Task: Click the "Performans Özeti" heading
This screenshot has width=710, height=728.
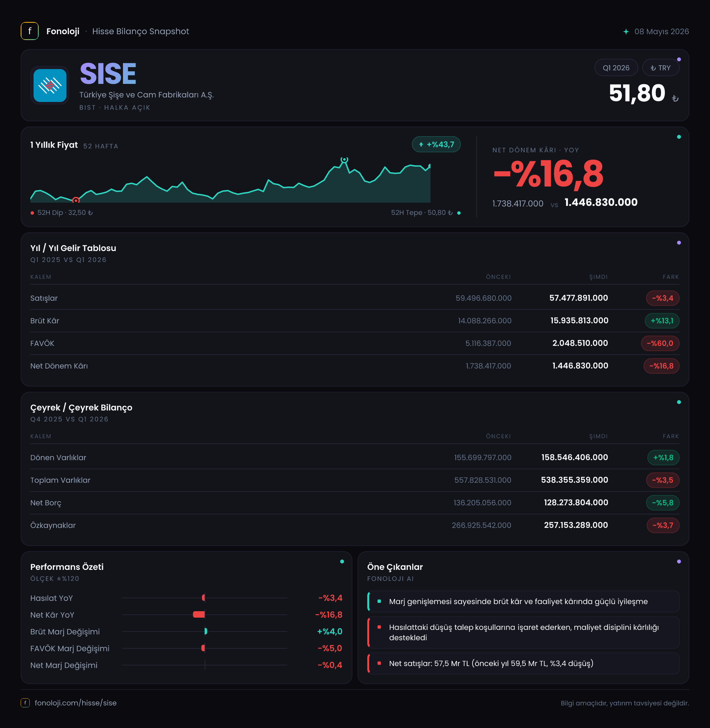Action: tap(67, 567)
